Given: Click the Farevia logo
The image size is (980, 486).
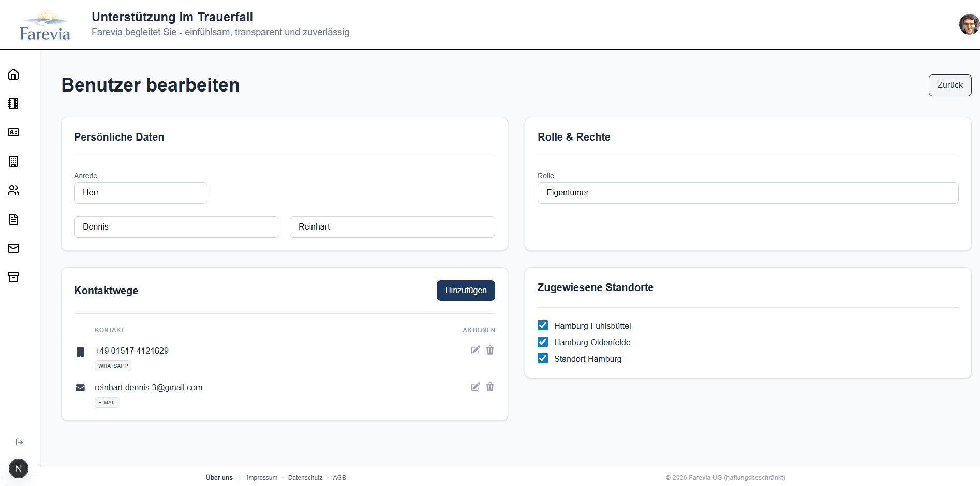Looking at the screenshot, I should 44,26.
